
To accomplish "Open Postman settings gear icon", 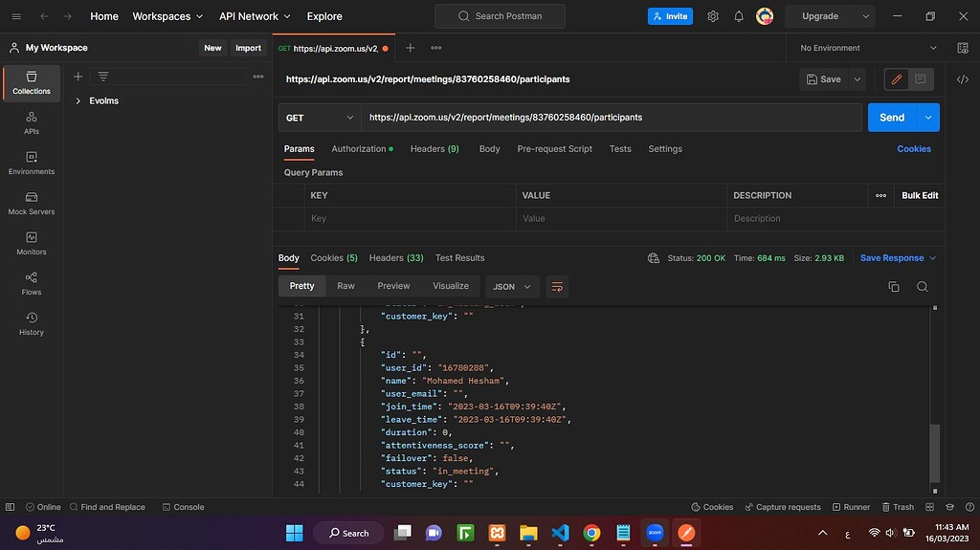I will coord(713,16).
